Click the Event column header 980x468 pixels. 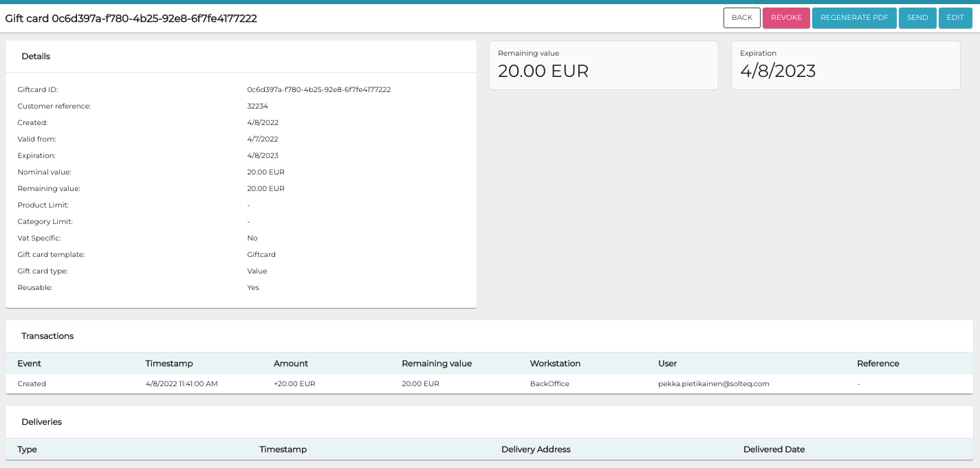tap(30, 364)
